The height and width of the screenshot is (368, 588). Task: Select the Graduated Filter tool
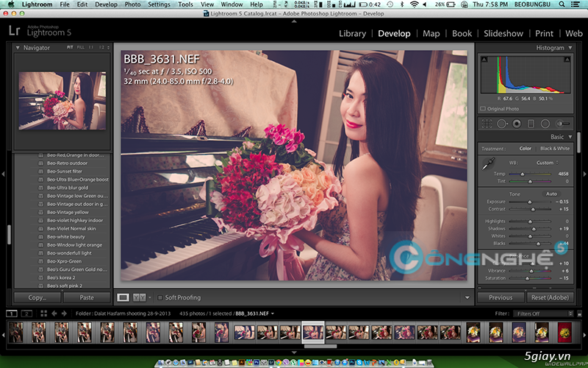tap(532, 124)
